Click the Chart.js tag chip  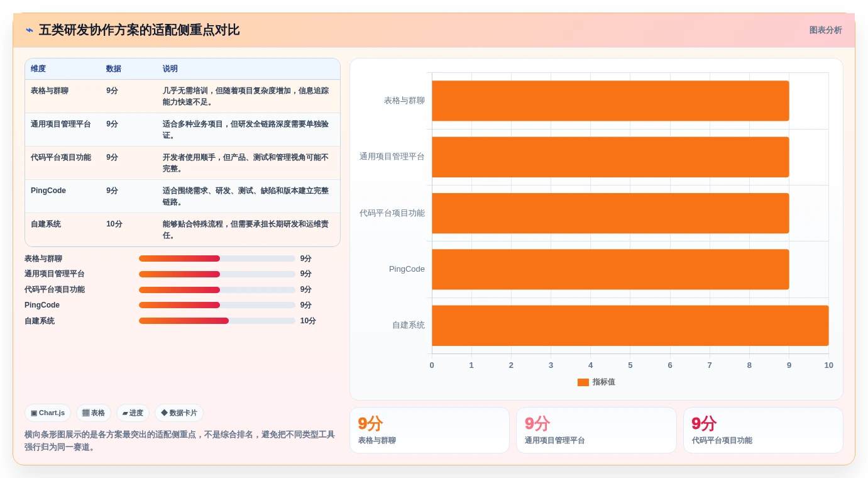tap(48, 413)
